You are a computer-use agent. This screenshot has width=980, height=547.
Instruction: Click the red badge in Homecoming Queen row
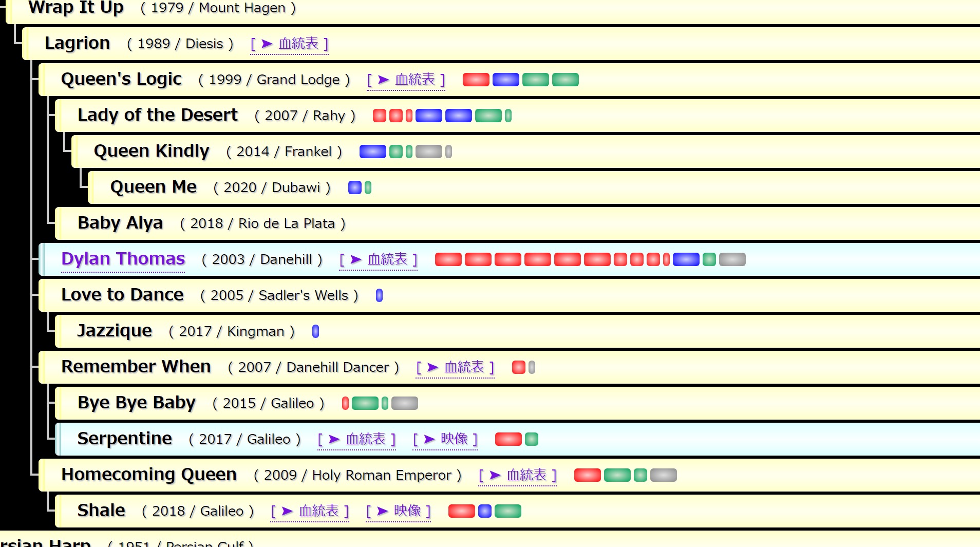[587, 476]
